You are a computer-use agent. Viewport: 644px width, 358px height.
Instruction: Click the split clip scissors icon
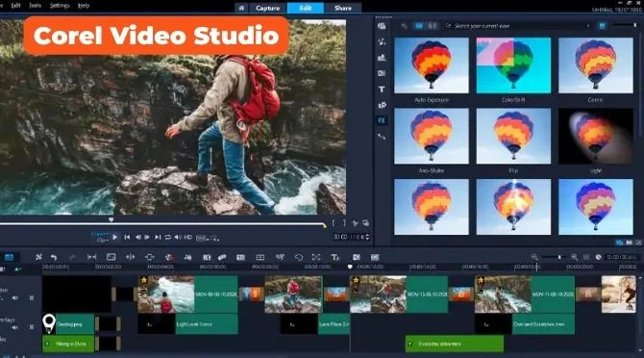pos(356,223)
